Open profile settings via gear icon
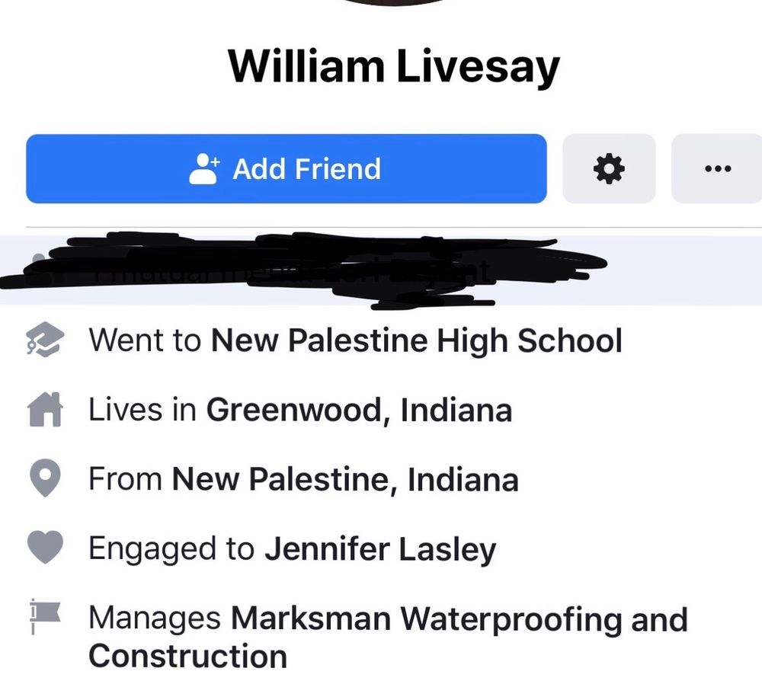 tap(608, 168)
